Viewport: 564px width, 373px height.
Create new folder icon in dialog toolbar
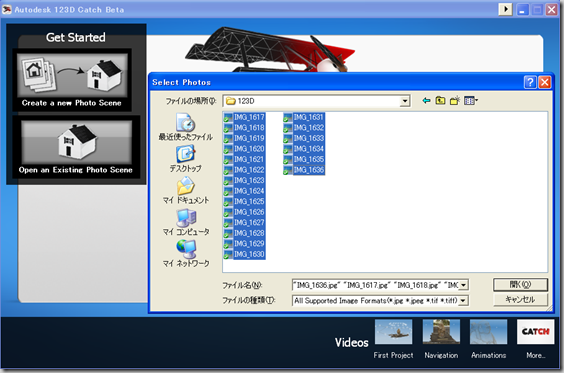coord(455,101)
